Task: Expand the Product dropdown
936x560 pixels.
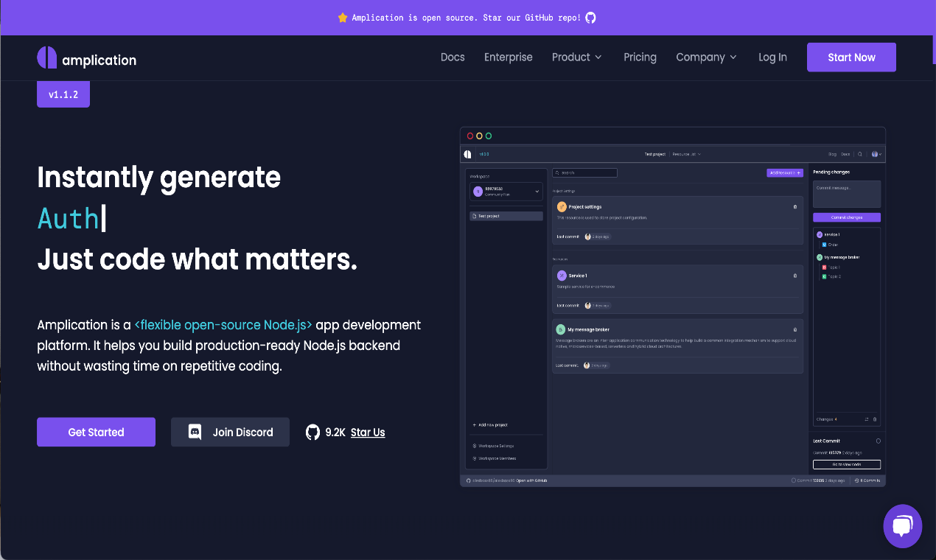Action: pyautogui.click(x=576, y=57)
